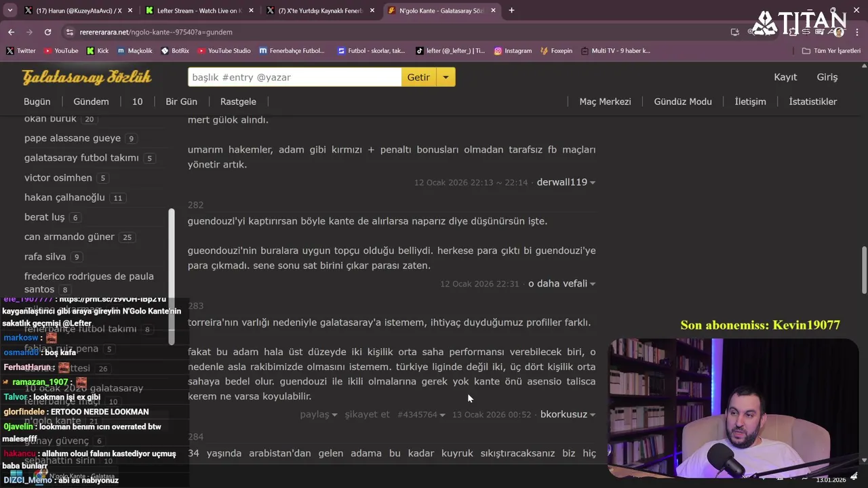
Task: Open the YouTube bookmark
Action: coord(61,51)
